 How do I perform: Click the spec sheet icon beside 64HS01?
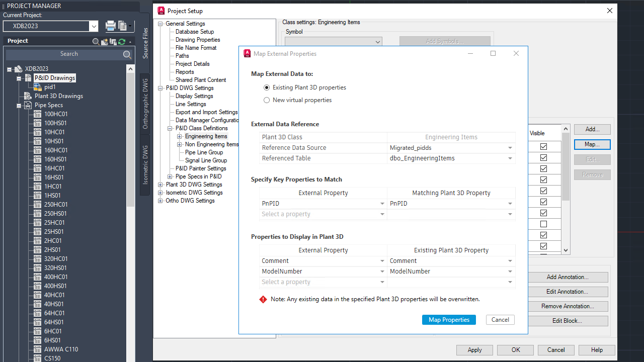coord(38,322)
